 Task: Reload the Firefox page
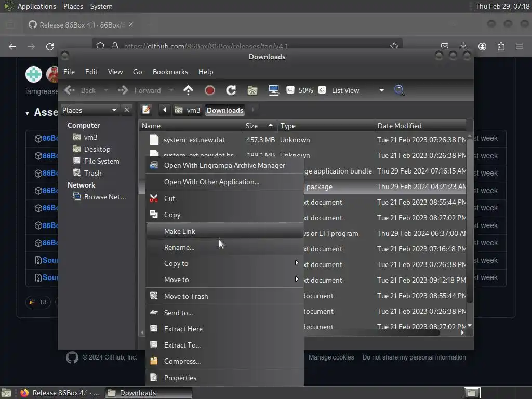pos(50,46)
